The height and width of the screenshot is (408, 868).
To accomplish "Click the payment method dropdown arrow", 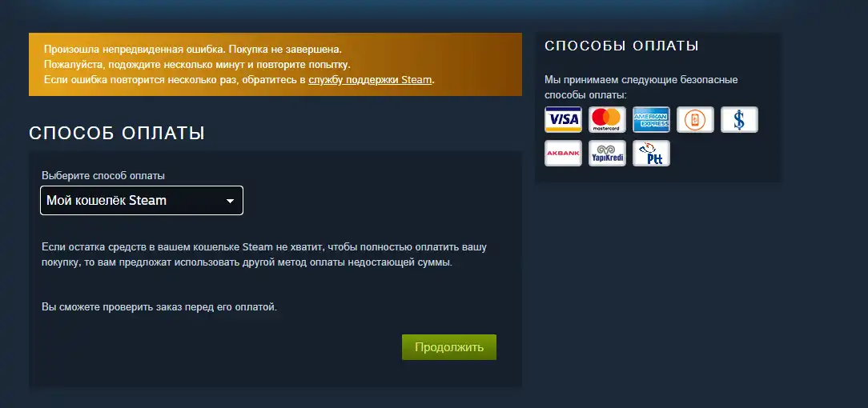I will tap(231, 202).
